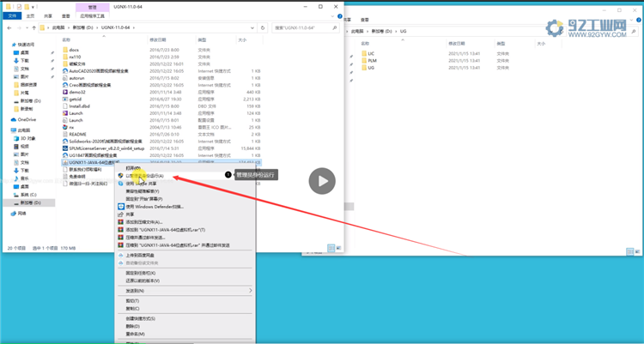Click the Up arrow navigation button
Image resolution: width=644 pixels, height=344 pixels.
pyautogui.click(x=33, y=28)
